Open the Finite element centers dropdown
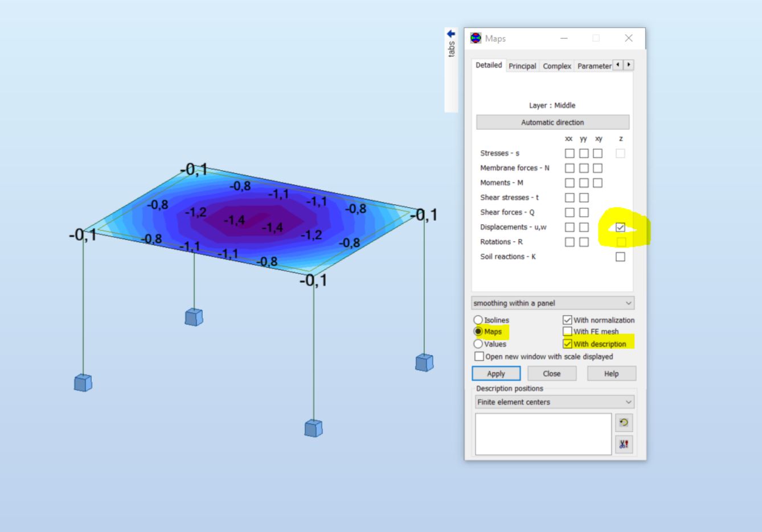762x532 pixels. pos(629,402)
